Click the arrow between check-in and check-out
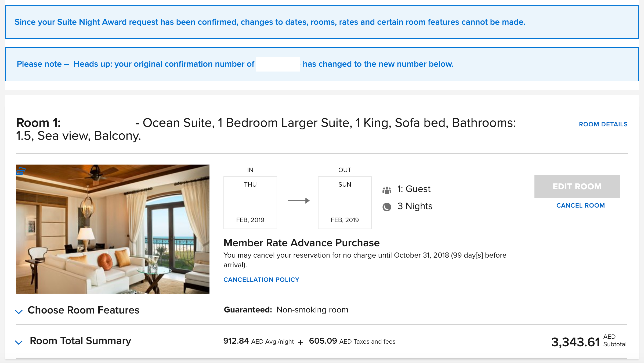The image size is (644, 363). (x=299, y=201)
